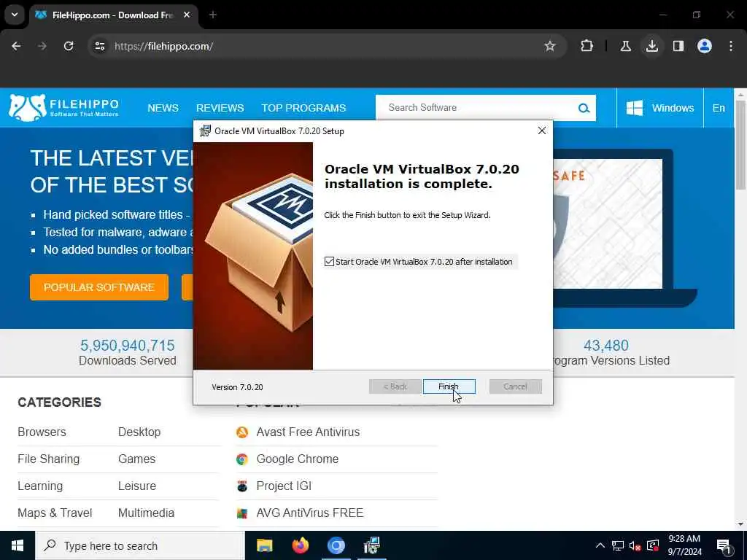Open the REVIEWS menu item
The width and height of the screenshot is (747, 560).
[220, 108]
